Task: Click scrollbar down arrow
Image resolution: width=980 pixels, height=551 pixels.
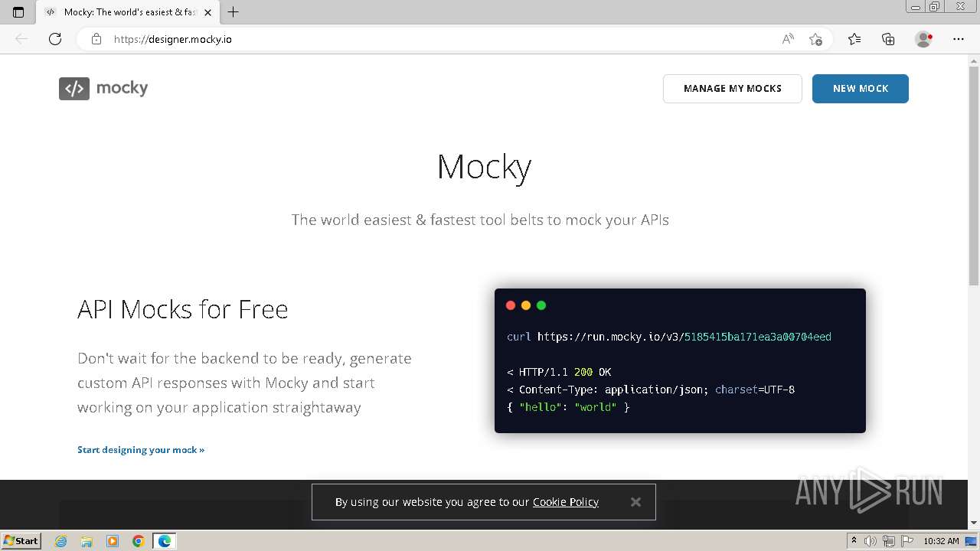Action: pyautogui.click(x=974, y=523)
